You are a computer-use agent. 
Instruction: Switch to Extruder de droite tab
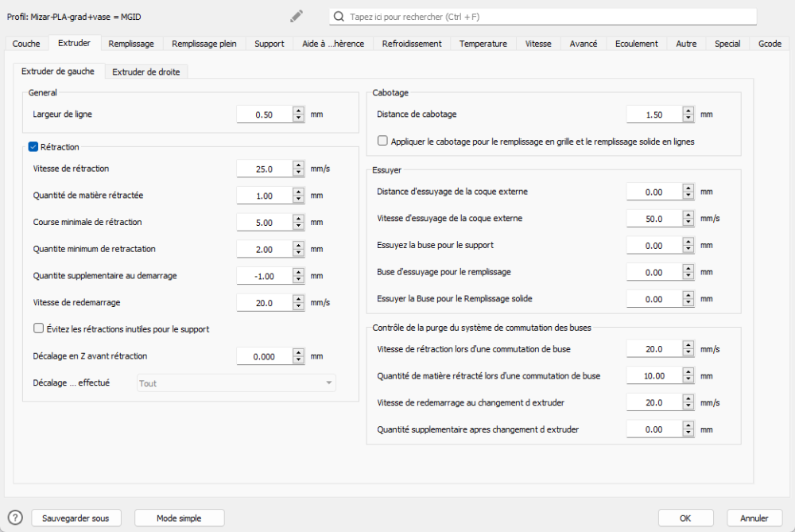145,72
